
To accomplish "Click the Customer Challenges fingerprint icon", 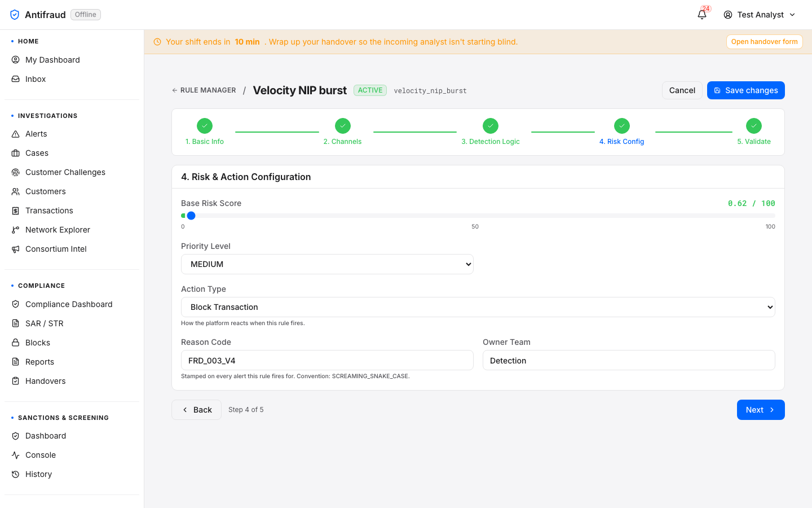I will 16,172.
